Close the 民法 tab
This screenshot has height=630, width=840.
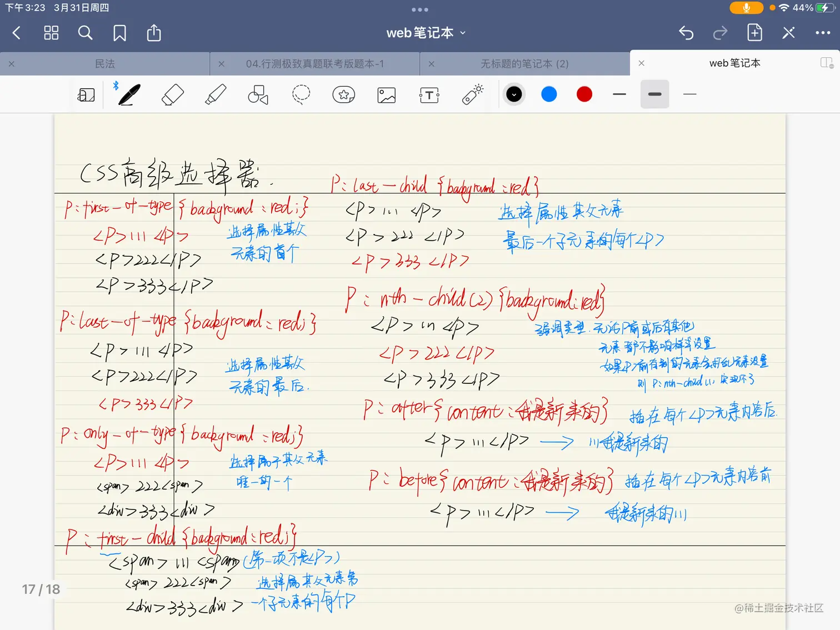12,64
